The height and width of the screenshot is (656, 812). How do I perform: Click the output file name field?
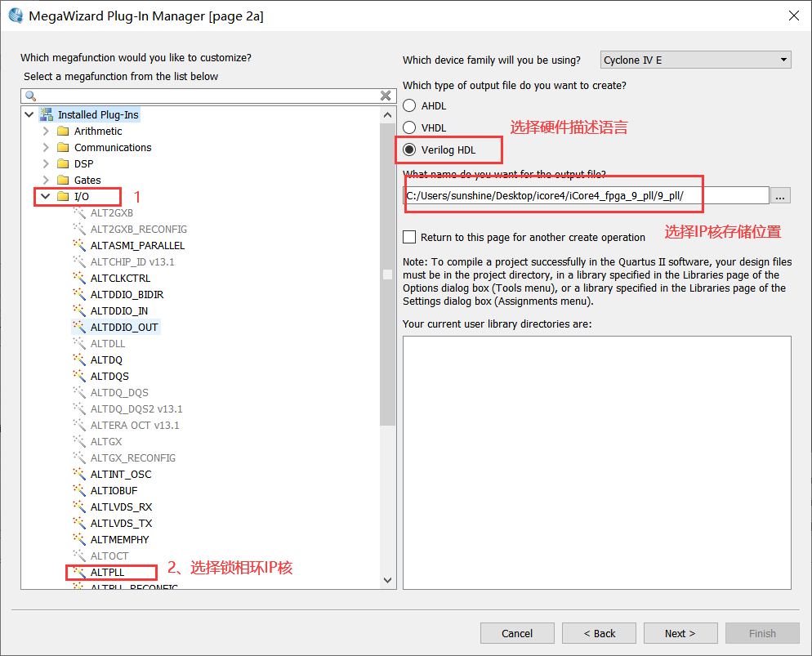pyautogui.click(x=586, y=195)
